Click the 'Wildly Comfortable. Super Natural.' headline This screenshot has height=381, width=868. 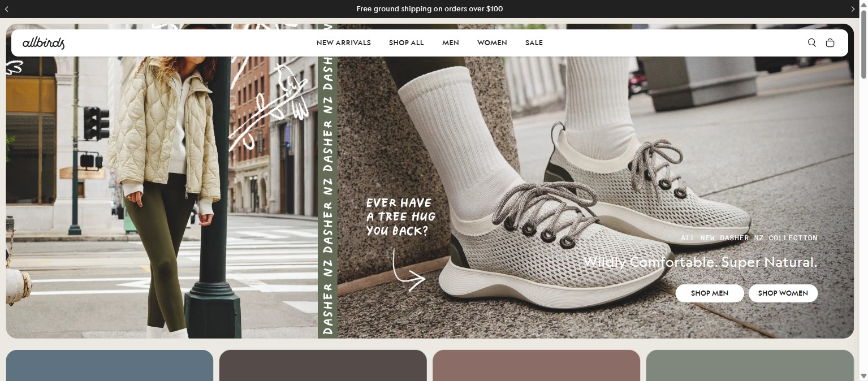point(701,262)
